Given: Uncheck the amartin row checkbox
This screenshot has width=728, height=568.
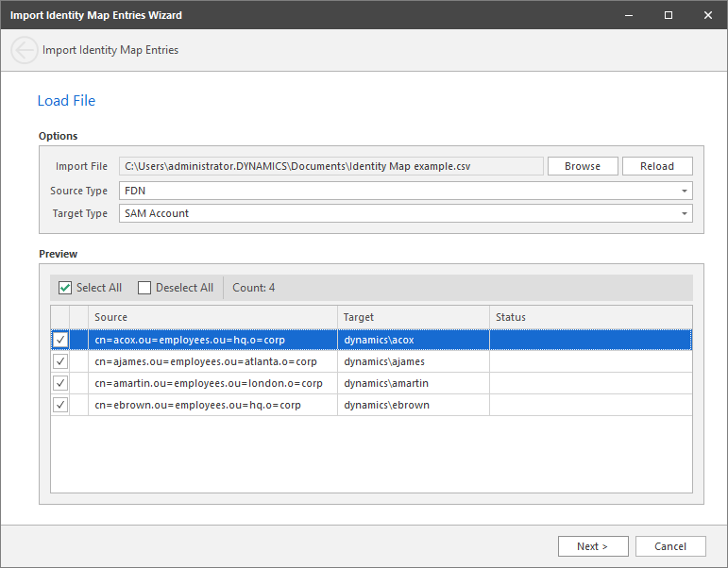Looking at the screenshot, I should pos(60,383).
